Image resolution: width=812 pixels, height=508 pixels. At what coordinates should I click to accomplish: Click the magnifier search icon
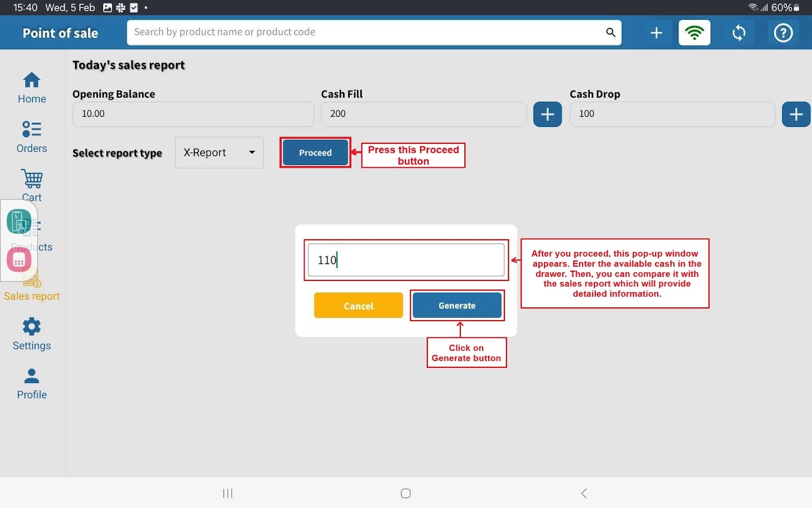(x=611, y=33)
